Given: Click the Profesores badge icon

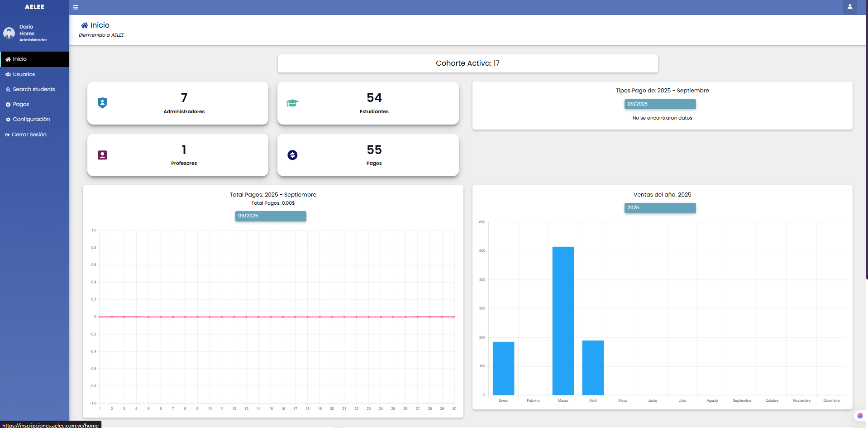Looking at the screenshot, I should (102, 155).
